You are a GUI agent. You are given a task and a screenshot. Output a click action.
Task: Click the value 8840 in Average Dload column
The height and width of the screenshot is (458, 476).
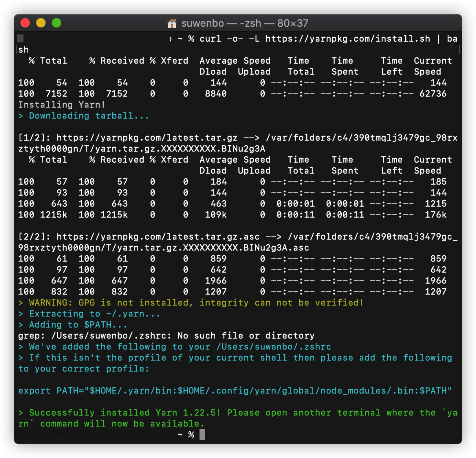(216, 93)
